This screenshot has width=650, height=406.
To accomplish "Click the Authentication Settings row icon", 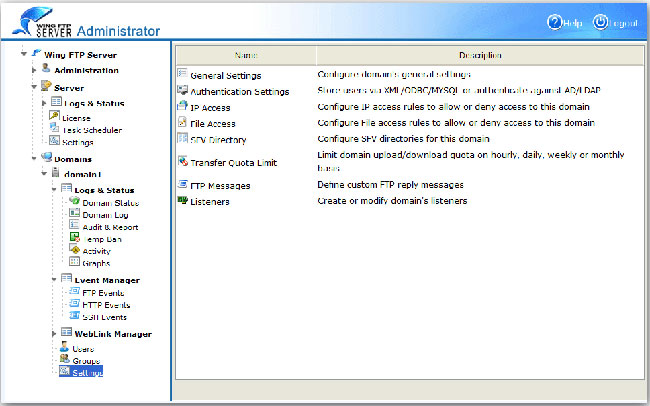I will click(182, 90).
